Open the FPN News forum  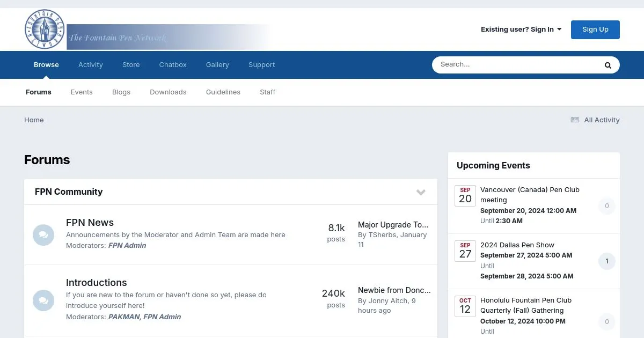90,223
